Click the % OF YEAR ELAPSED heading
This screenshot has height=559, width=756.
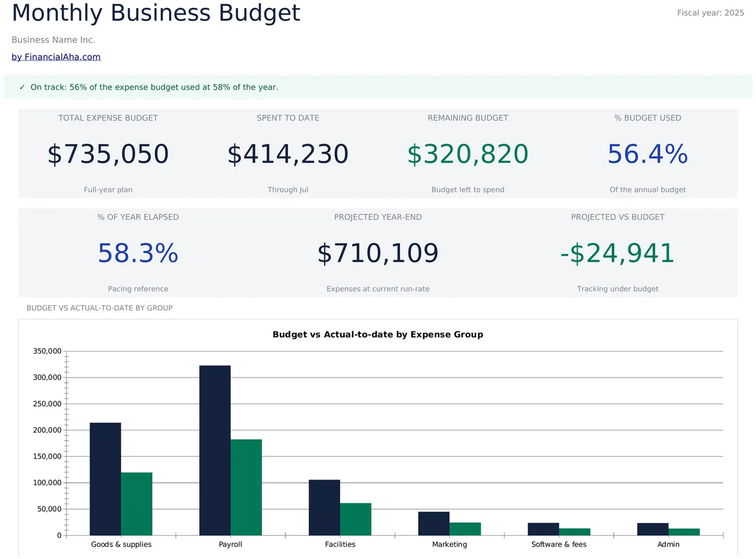(138, 217)
